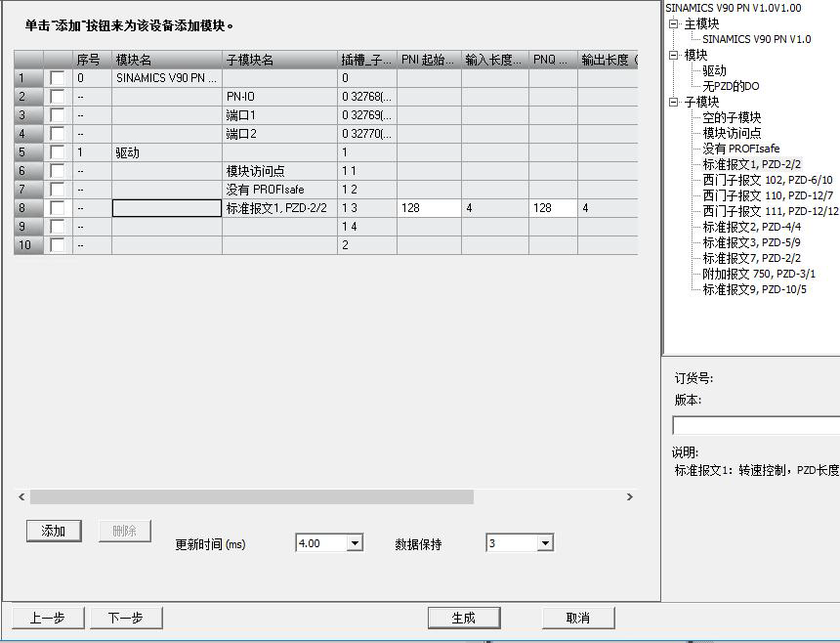This screenshot has width=840, height=643.
Task: Select 西门子报文 110, PZD-12/7 tree item
Action: [x=768, y=195]
